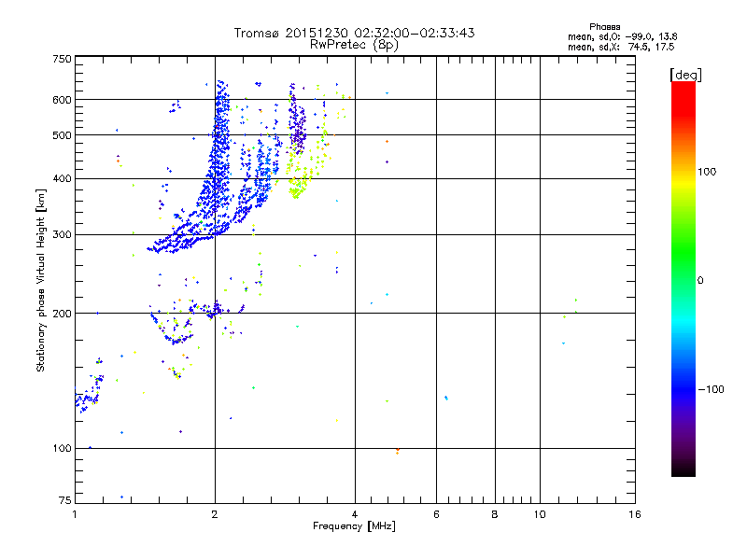Click the 'Phases' header label

[x=604, y=27]
